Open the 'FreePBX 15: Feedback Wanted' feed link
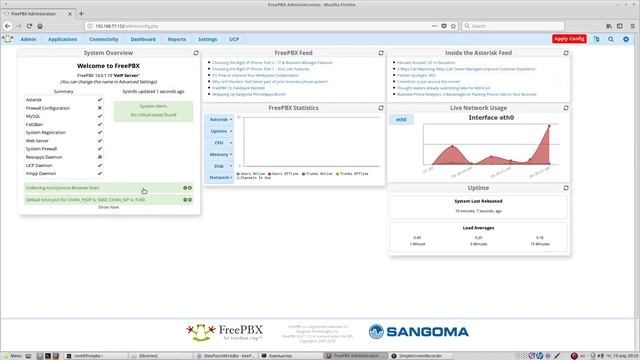The image size is (640, 360). coord(238,88)
